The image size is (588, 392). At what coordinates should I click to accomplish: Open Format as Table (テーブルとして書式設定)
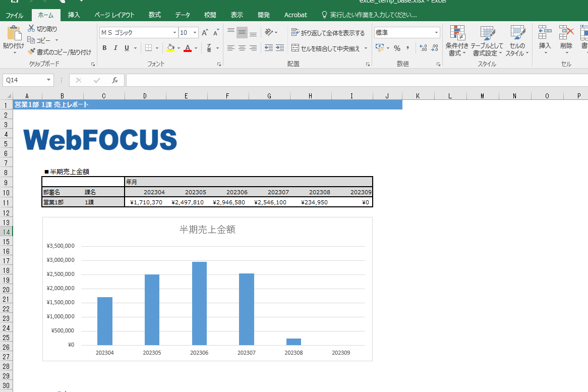click(x=487, y=41)
